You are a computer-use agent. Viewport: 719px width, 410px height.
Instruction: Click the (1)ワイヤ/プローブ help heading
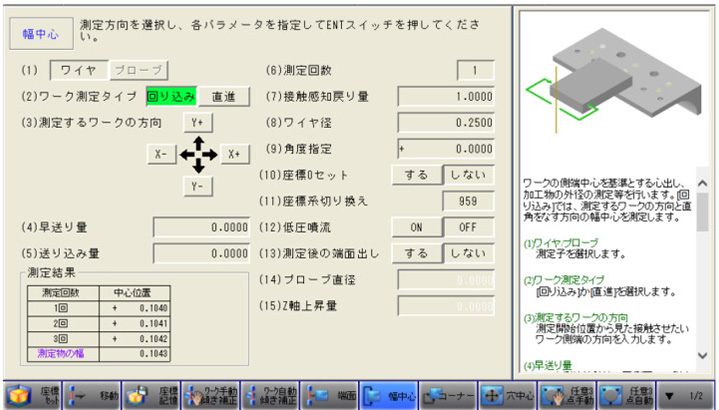(x=561, y=243)
